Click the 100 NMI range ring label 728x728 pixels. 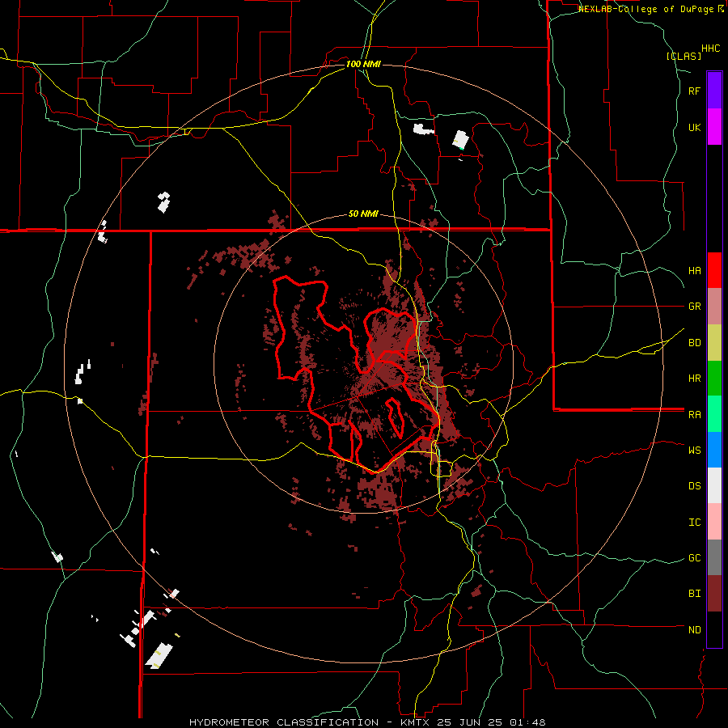click(x=363, y=64)
